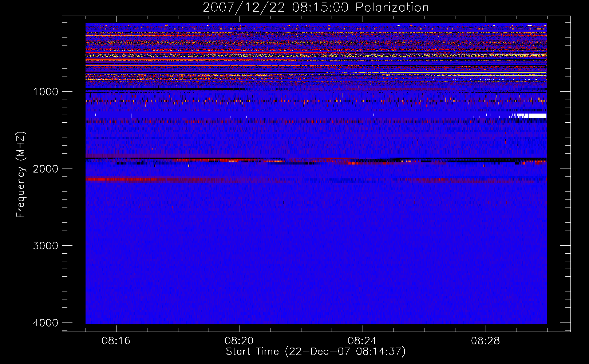Click the '3000' frequency tick label
This screenshot has width=589, height=364.
46,246
